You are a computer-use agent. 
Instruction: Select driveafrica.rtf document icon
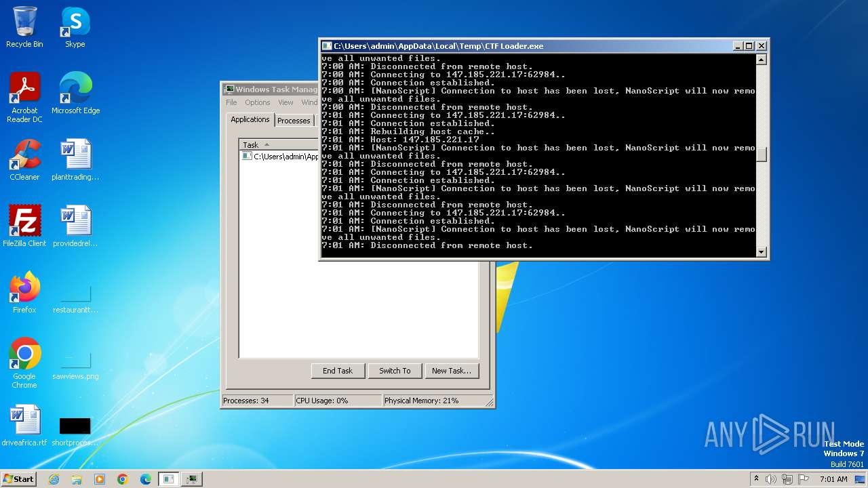tap(24, 425)
